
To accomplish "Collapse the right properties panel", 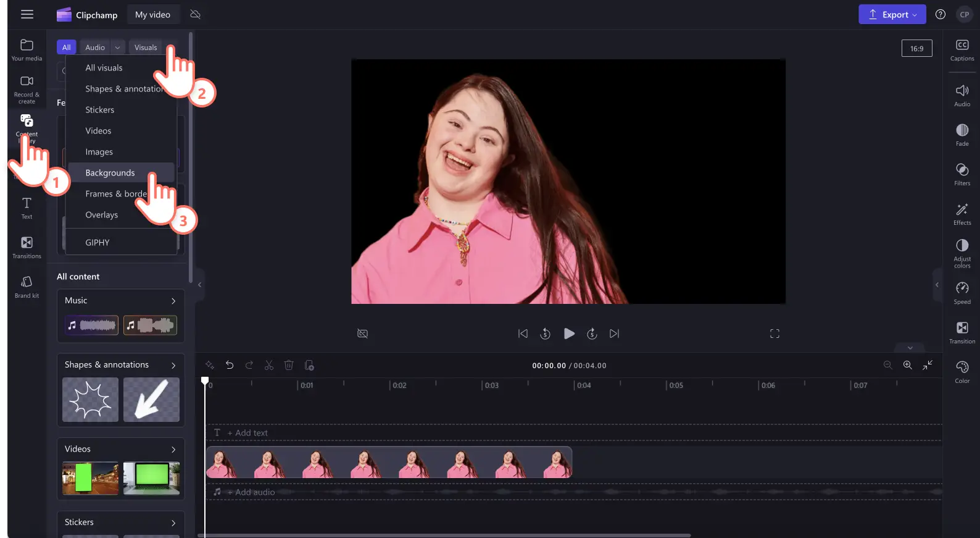I will click(x=937, y=285).
